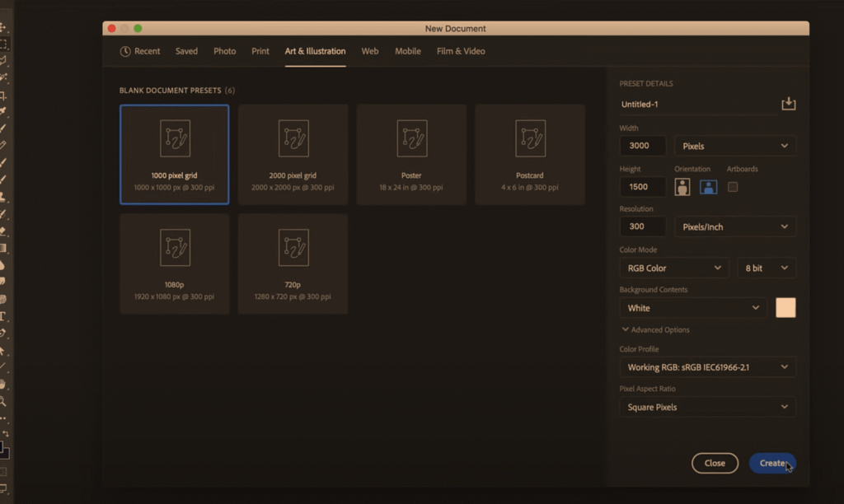Screen dimensions: 844x504
Task: Select the Type tool in toolbar
Action: click(3, 316)
